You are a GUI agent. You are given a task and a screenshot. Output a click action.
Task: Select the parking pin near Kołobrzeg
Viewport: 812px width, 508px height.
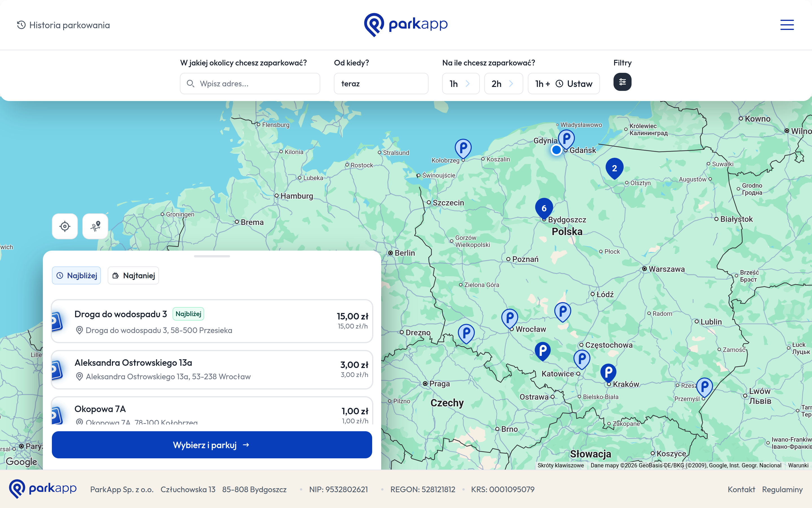tap(463, 149)
